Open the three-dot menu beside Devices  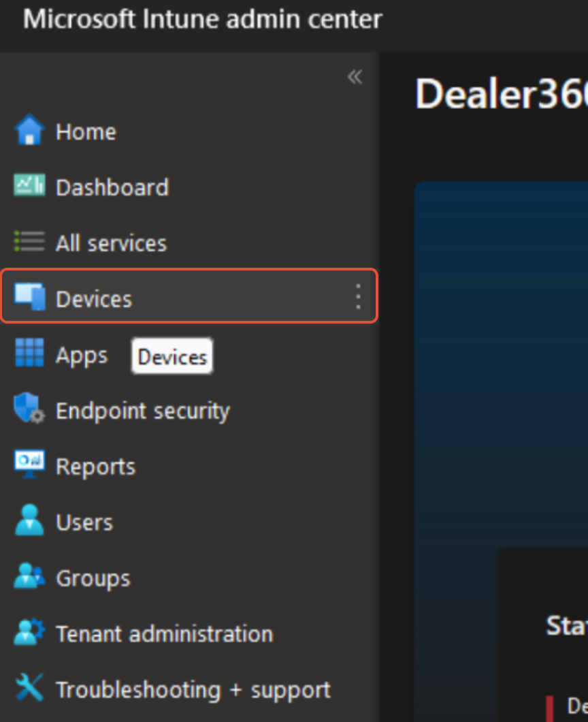click(358, 296)
